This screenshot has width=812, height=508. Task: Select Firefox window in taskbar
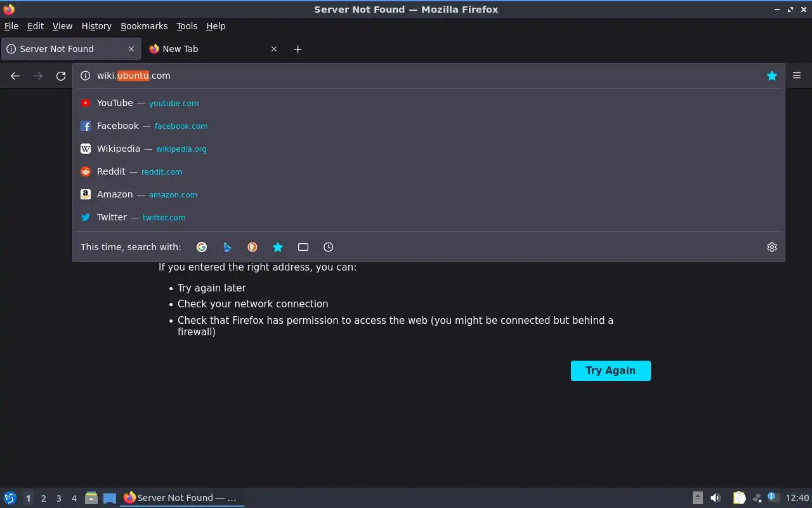182,498
